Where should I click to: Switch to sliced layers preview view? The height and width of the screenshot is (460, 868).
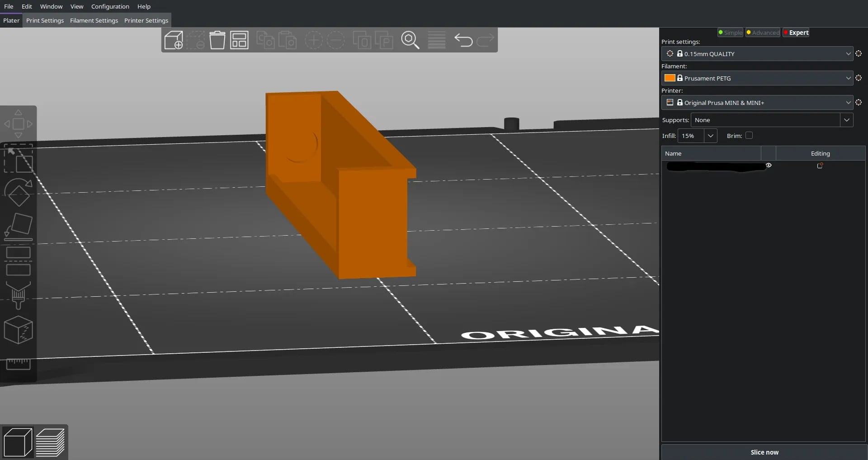coord(50,442)
